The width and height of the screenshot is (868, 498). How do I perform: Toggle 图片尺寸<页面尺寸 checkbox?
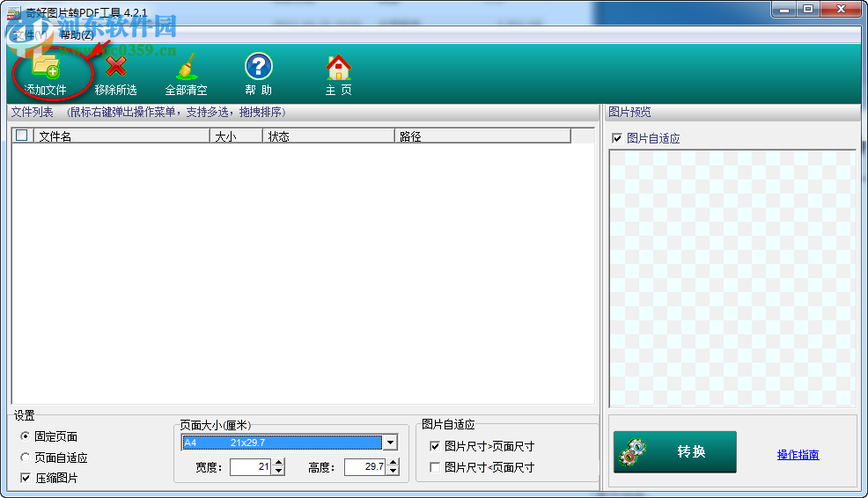(435, 467)
